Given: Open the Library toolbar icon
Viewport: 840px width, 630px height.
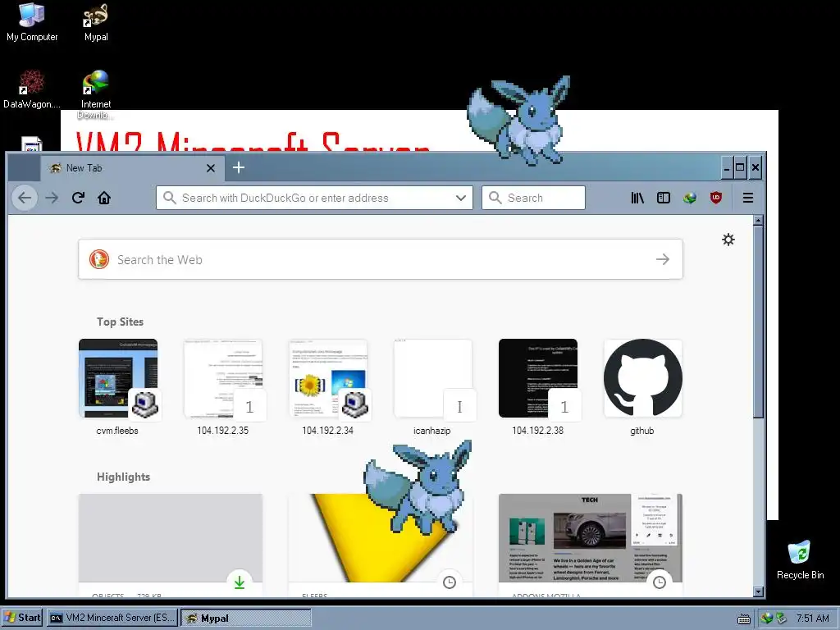Looking at the screenshot, I should pos(637,198).
